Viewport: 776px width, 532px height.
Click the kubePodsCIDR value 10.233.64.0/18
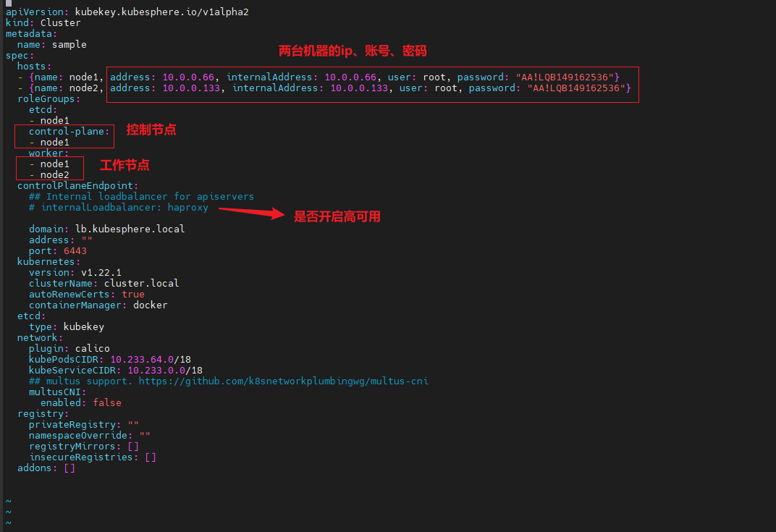click(151, 360)
